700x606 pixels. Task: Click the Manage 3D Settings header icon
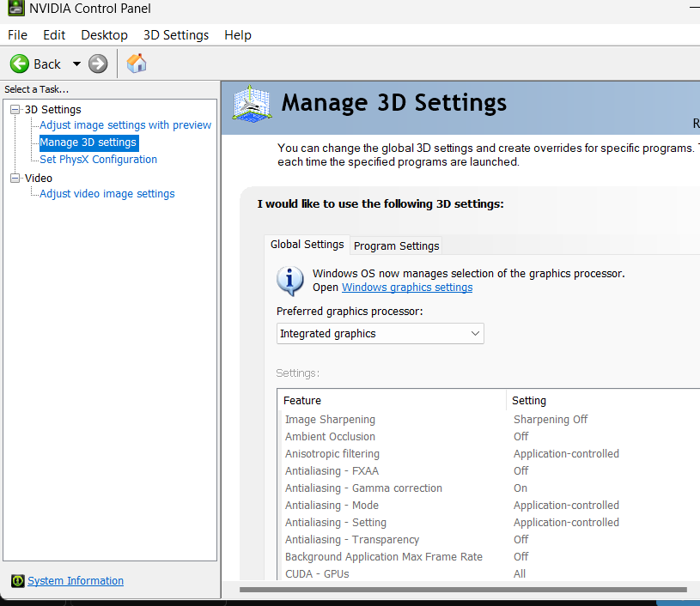(x=252, y=104)
